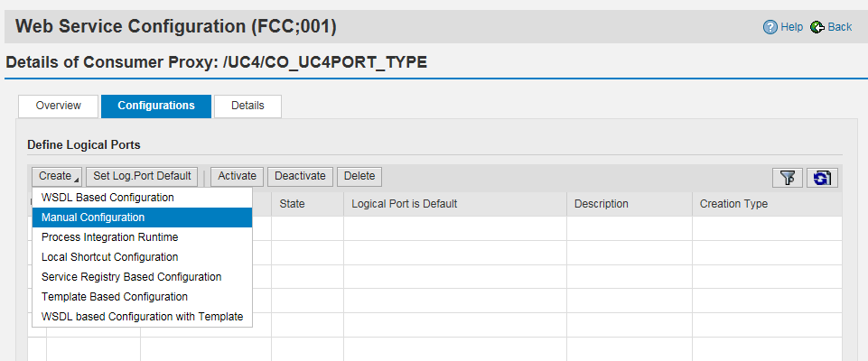The image size is (868, 361).
Task: Click the filter funnel icon
Action: coord(788,178)
